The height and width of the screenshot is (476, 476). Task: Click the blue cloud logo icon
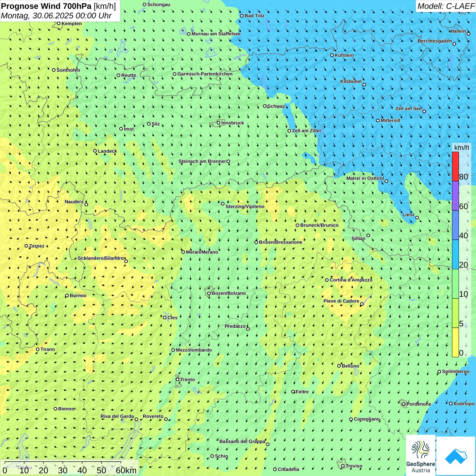click(456, 456)
